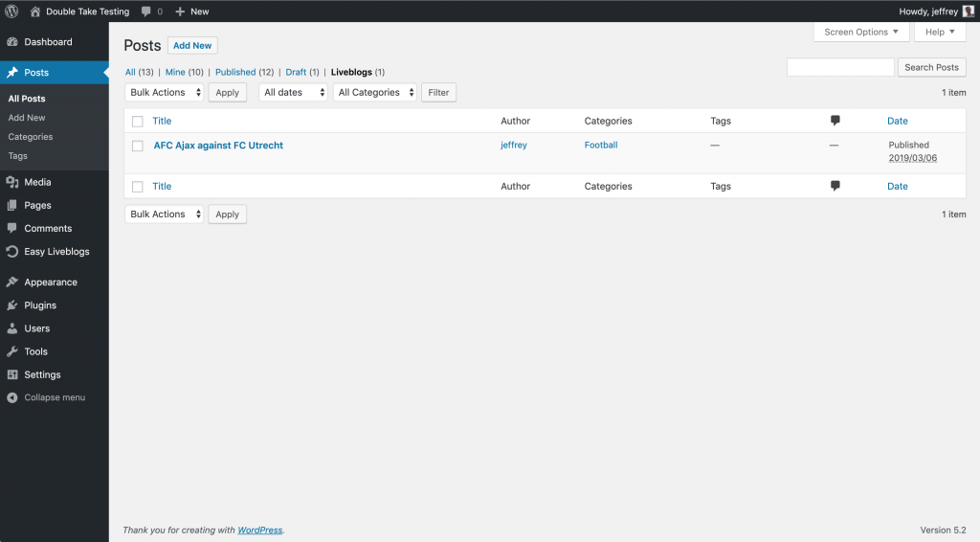Image resolution: width=980 pixels, height=542 pixels.
Task: Go to Pages in sidebar
Action: [55, 205]
